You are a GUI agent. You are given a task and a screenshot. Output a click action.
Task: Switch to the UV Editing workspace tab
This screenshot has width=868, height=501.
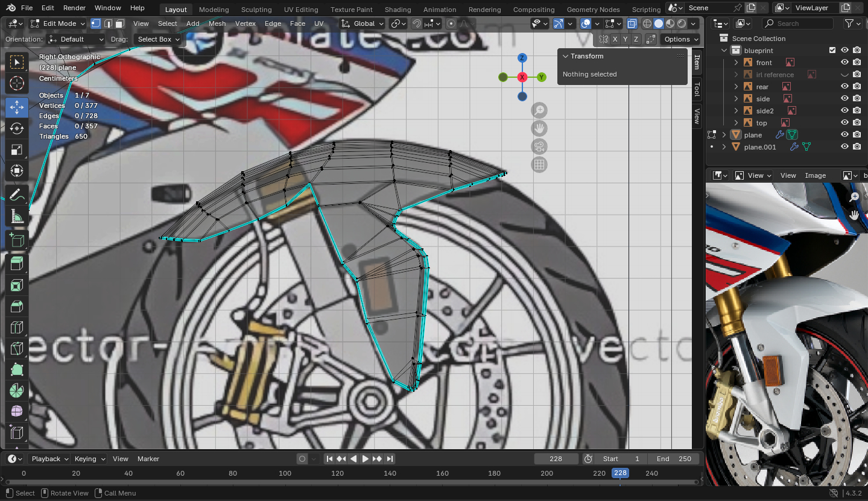coord(301,10)
